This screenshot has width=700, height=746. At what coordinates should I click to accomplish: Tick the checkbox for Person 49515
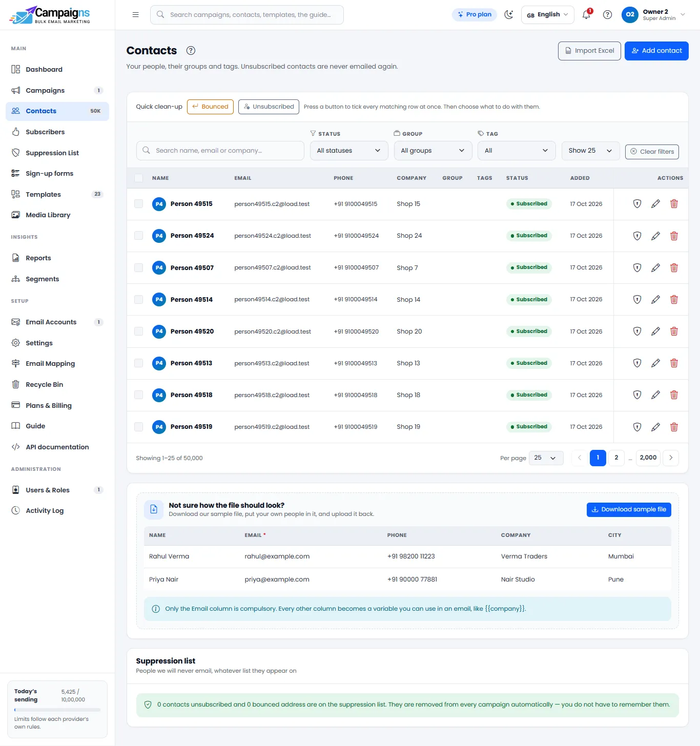point(138,204)
